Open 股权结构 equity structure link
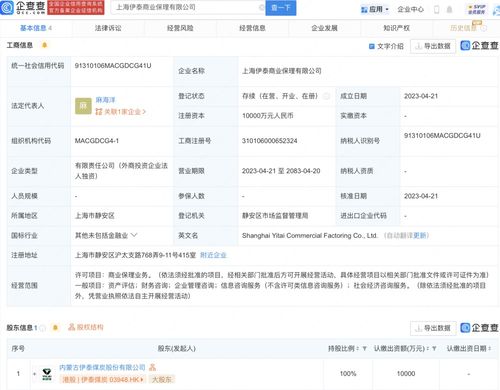 click(86, 327)
